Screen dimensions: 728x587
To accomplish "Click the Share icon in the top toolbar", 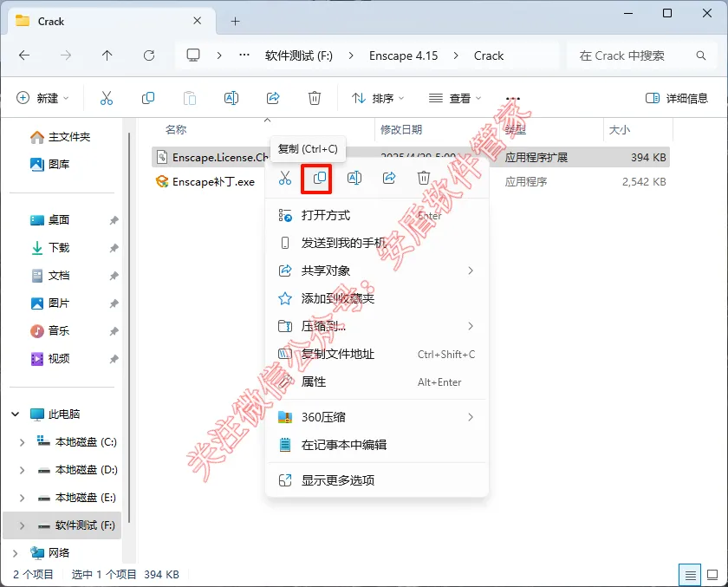I will [273, 98].
